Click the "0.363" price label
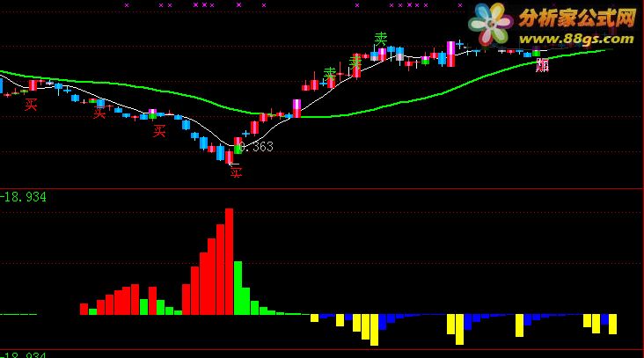The height and width of the screenshot is (358, 644). 257,147
